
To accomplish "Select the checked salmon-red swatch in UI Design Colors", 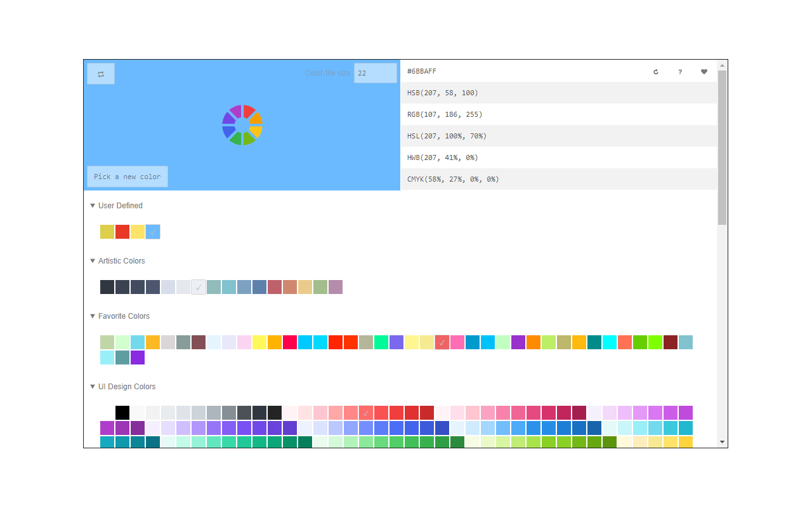I will (x=366, y=413).
